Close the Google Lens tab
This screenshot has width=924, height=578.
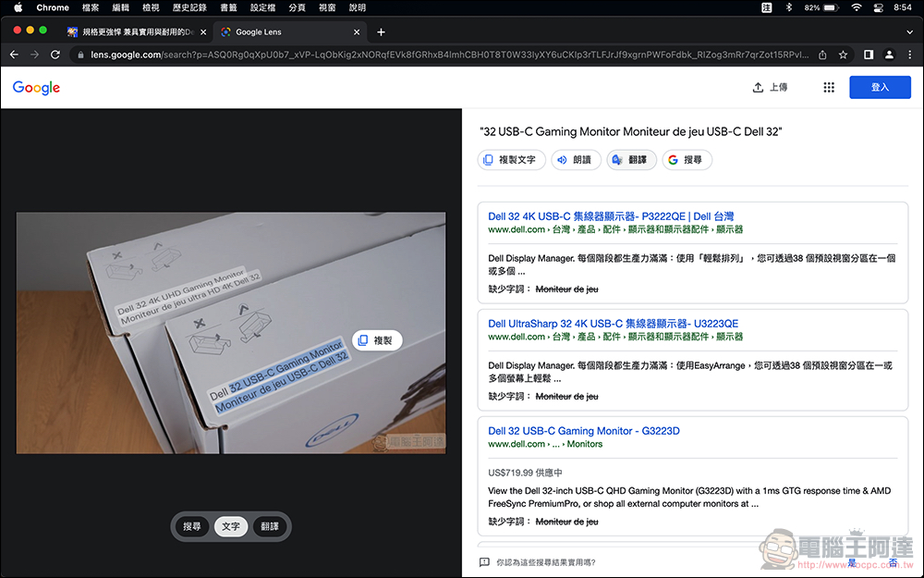click(357, 31)
